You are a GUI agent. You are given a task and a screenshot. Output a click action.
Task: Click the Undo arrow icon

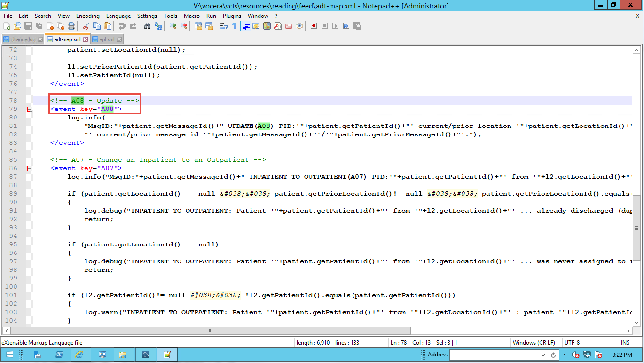click(122, 26)
